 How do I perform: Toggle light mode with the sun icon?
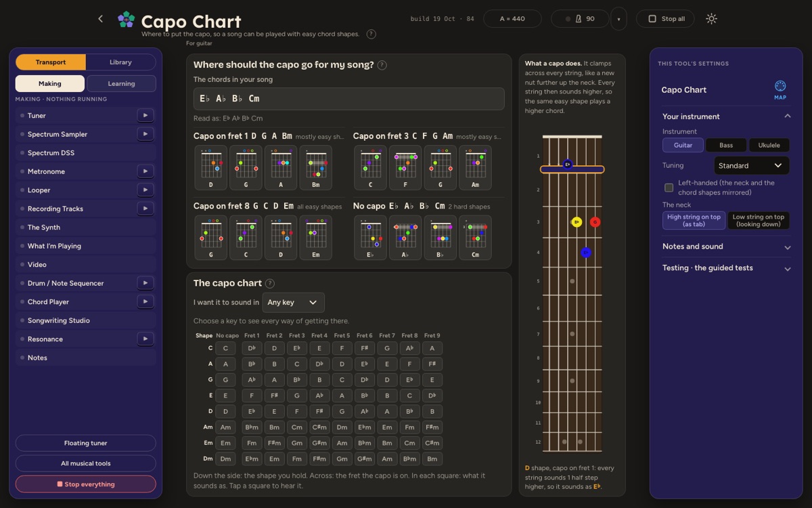(711, 19)
